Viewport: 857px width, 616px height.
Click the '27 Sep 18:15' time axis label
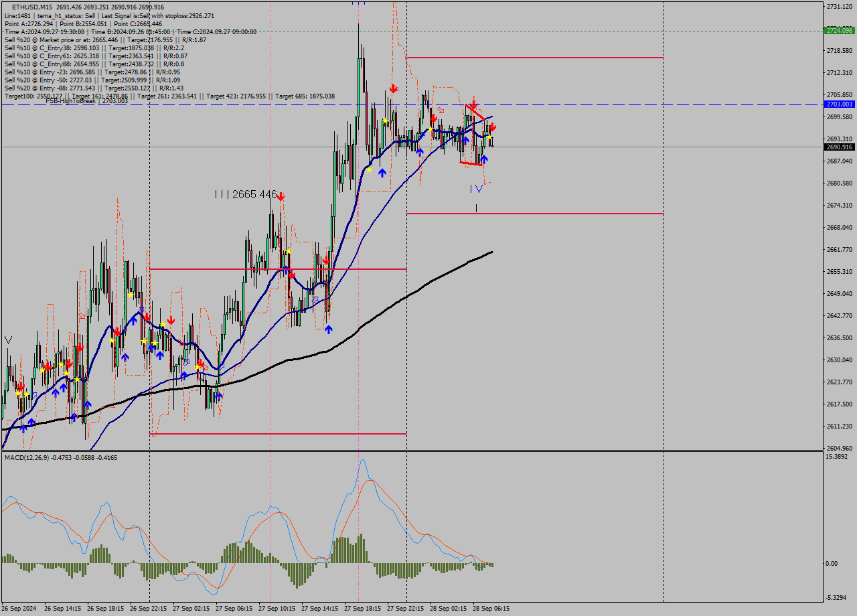click(x=362, y=609)
